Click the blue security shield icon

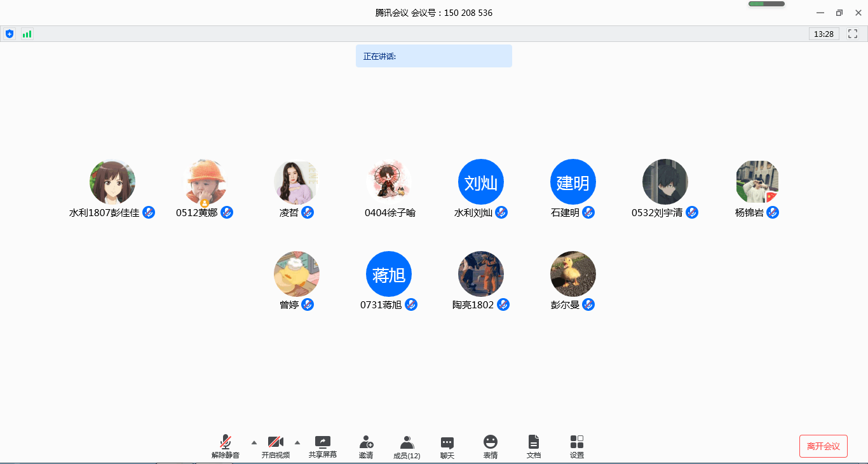pyautogui.click(x=10, y=34)
